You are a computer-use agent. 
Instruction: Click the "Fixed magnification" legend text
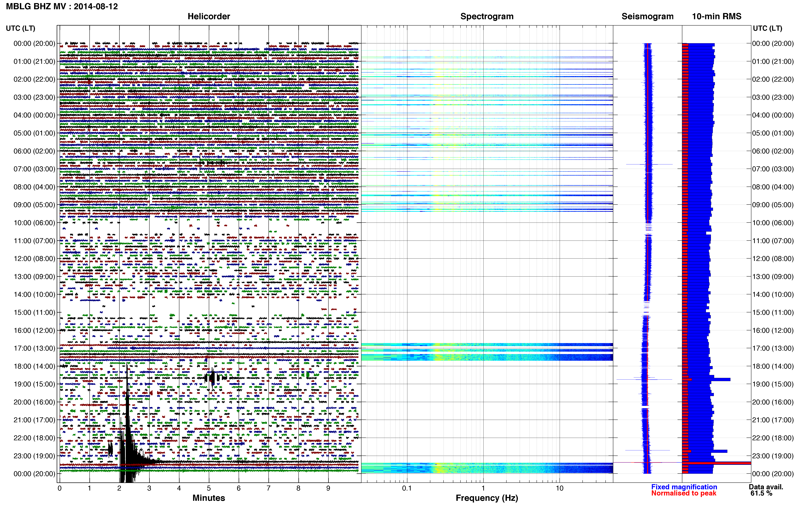coord(684,487)
